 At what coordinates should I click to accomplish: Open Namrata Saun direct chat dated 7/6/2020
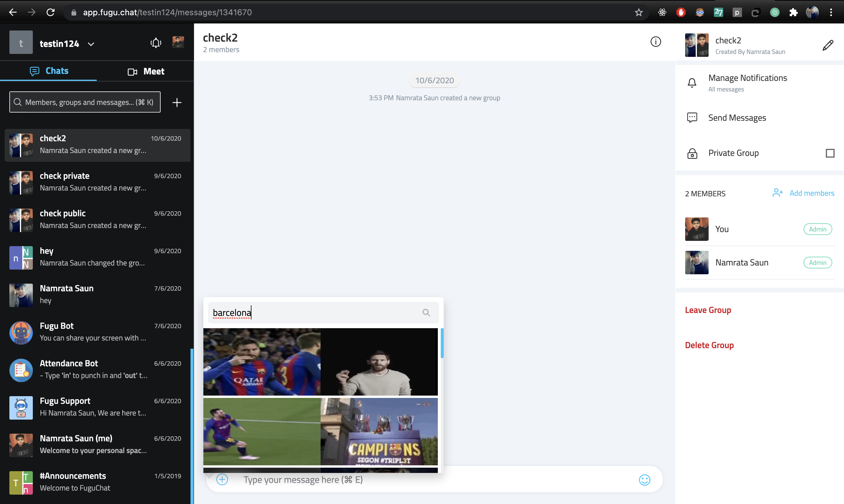tap(97, 295)
